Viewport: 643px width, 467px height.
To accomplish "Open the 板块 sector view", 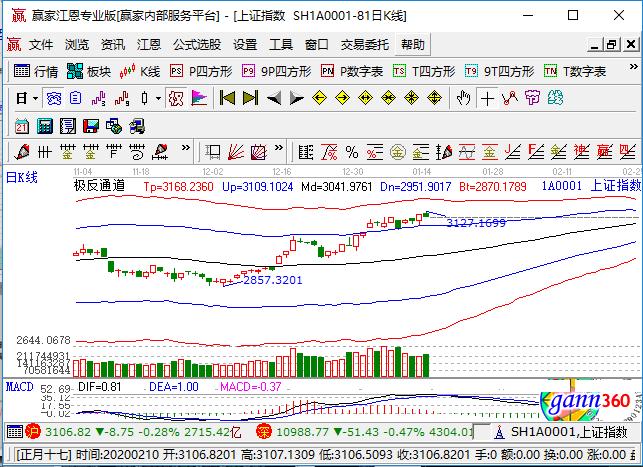I will [x=89, y=71].
